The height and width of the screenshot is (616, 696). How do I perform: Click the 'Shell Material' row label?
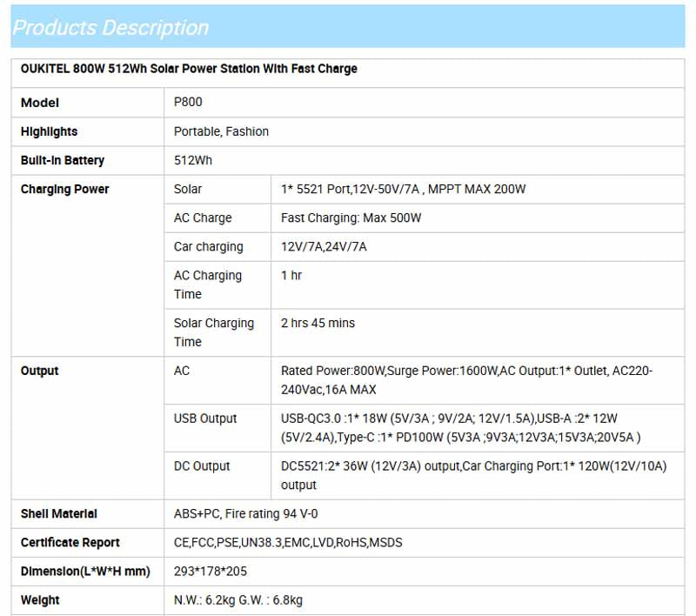pos(59,514)
